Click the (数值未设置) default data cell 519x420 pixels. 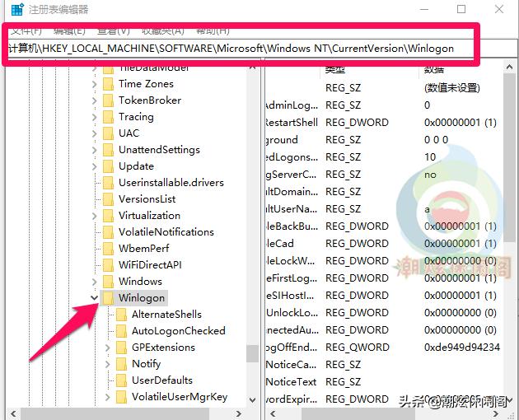451,88
